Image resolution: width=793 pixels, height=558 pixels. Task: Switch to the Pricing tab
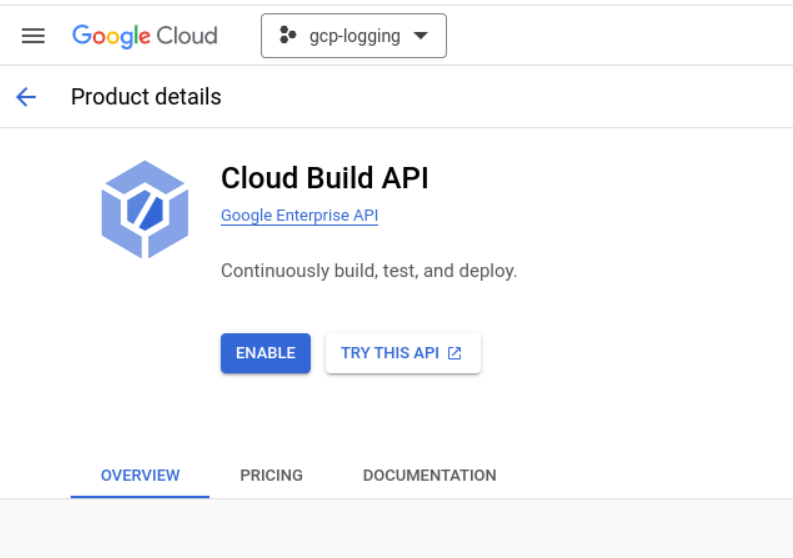(x=271, y=476)
